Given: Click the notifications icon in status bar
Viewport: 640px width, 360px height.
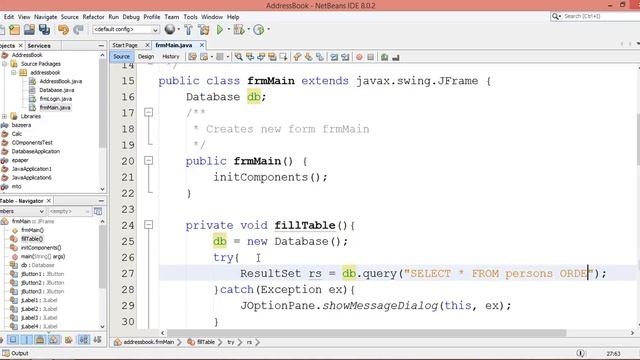Looking at the screenshot, I should coord(580,353).
